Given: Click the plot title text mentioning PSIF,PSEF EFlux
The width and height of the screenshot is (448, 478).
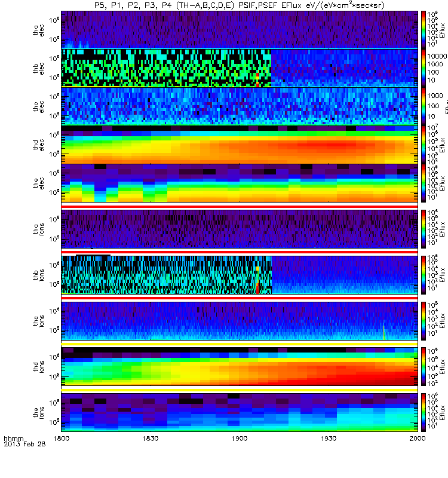Looking at the screenshot, I should tap(240, 5).
